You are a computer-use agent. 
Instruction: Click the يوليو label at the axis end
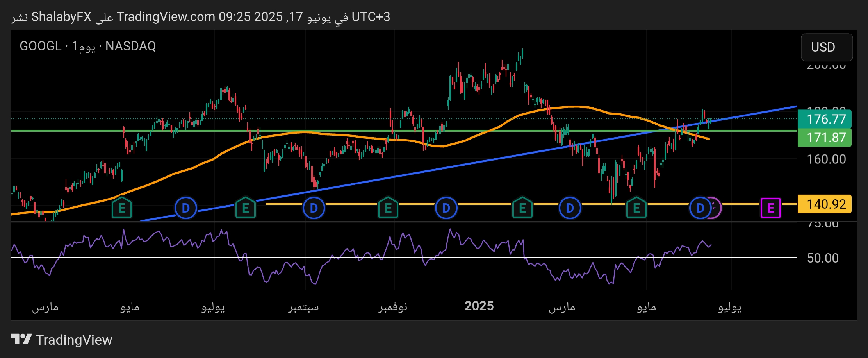point(730,307)
